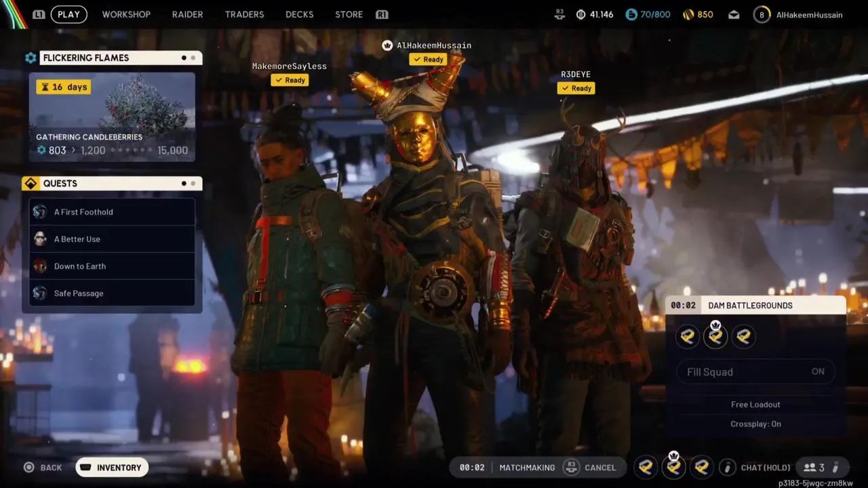868x488 pixels.
Task: Select second page dot in QUESTS header
Action: pyautogui.click(x=193, y=184)
